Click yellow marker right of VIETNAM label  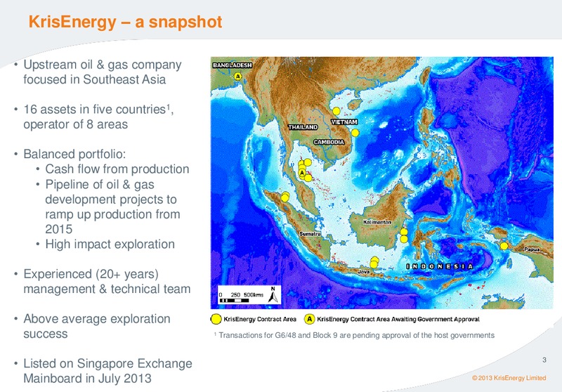click(355, 133)
